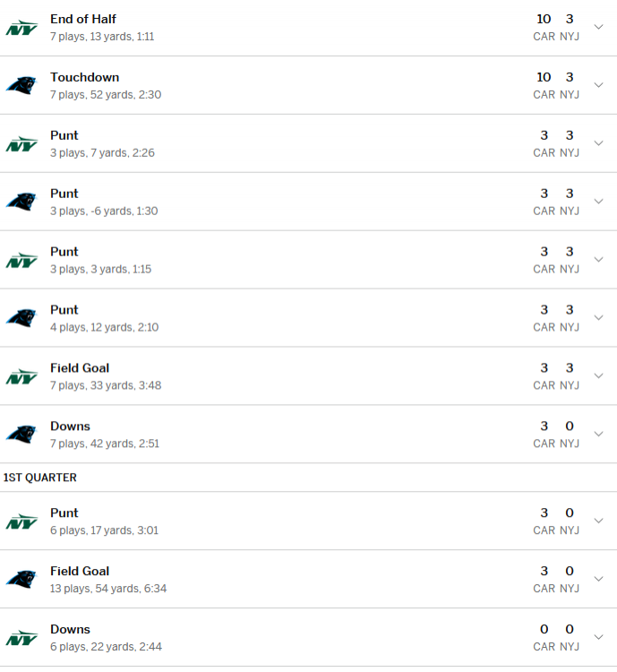Expand the 7 plays, 33 yards Field Goal chevron
Screen dimensions: 617x672
[x=599, y=376]
